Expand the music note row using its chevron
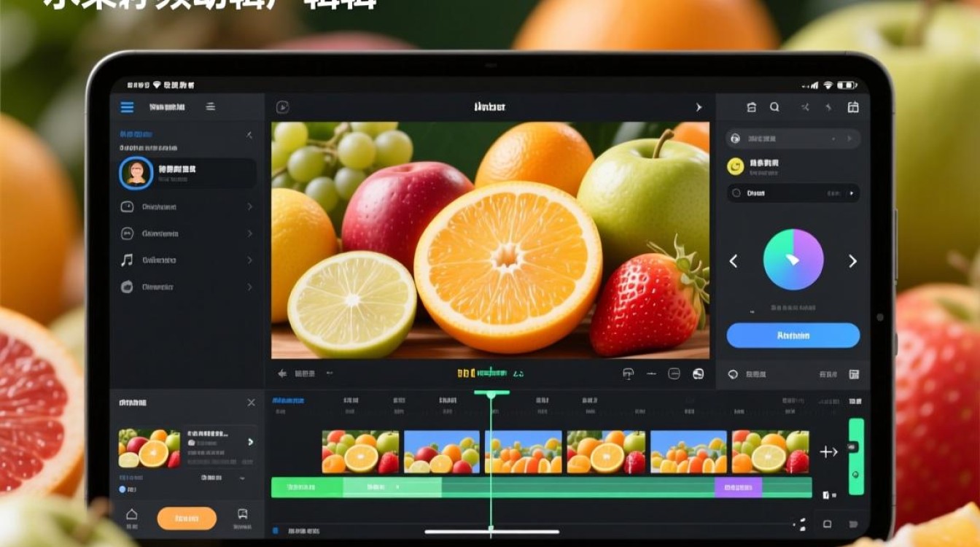The image size is (980, 547). coord(250,260)
